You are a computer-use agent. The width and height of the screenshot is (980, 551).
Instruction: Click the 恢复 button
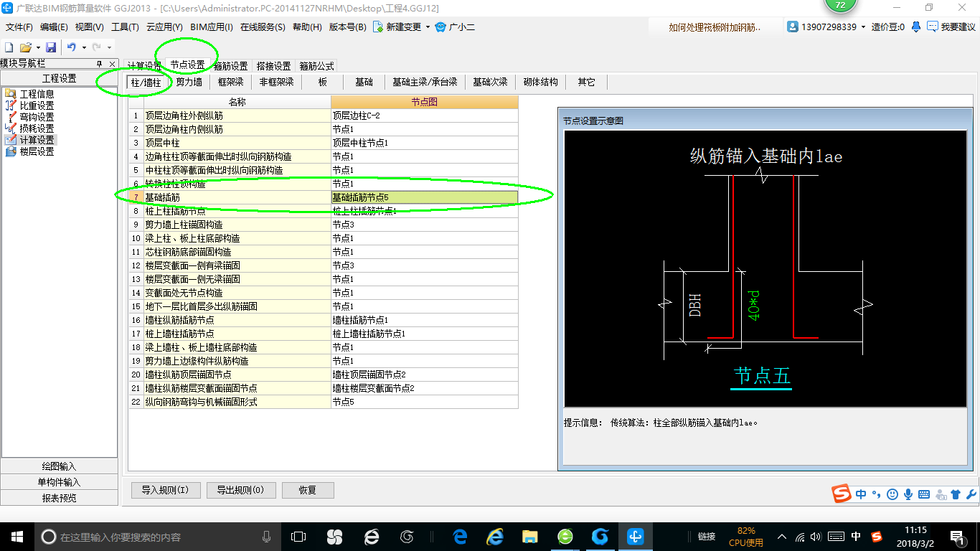coord(308,491)
